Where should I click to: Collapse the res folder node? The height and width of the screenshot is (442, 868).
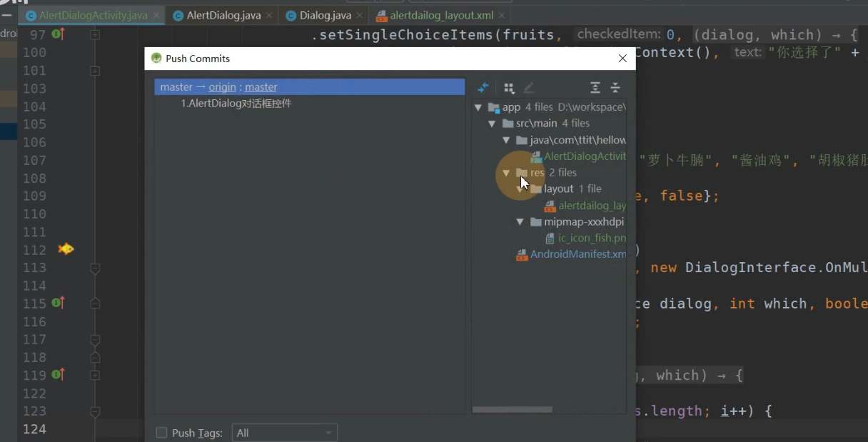tap(506, 173)
